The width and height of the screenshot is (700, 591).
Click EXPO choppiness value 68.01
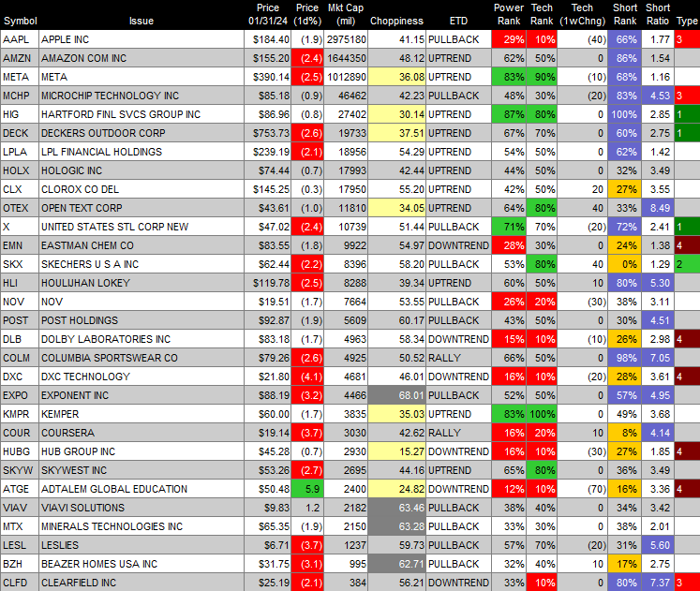coord(396,395)
